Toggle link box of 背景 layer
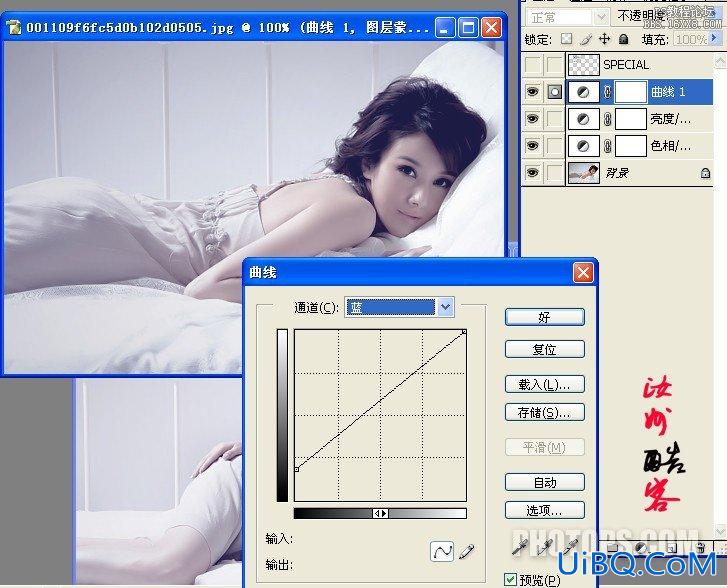 click(x=555, y=173)
